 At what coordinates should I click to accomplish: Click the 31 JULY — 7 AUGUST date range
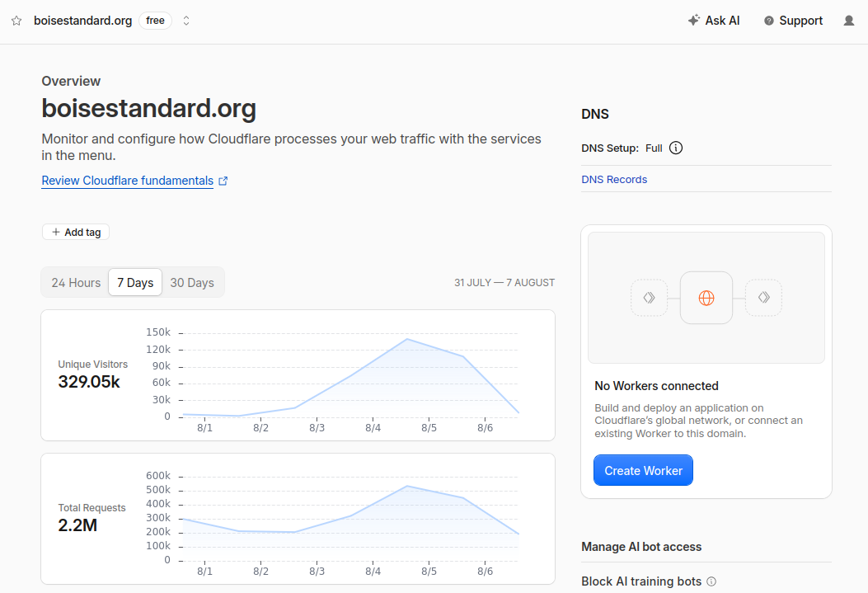point(504,282)
